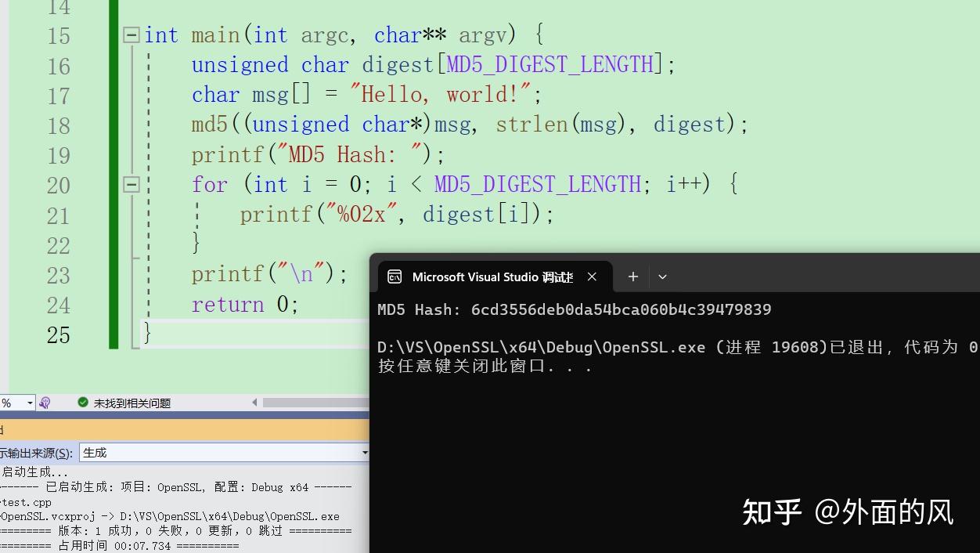Click the OpenSSL.exe exited message in the console

[678, 347]
